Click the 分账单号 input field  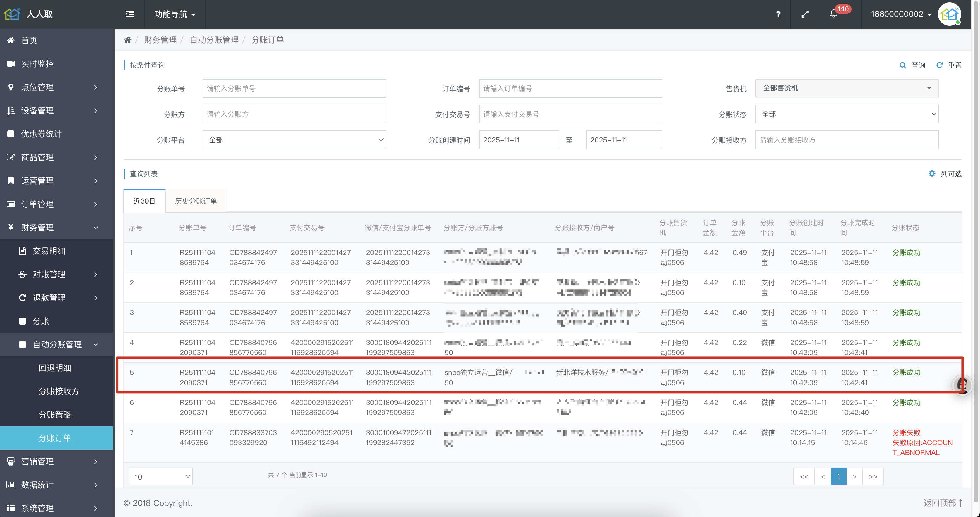tap(294, 88)
